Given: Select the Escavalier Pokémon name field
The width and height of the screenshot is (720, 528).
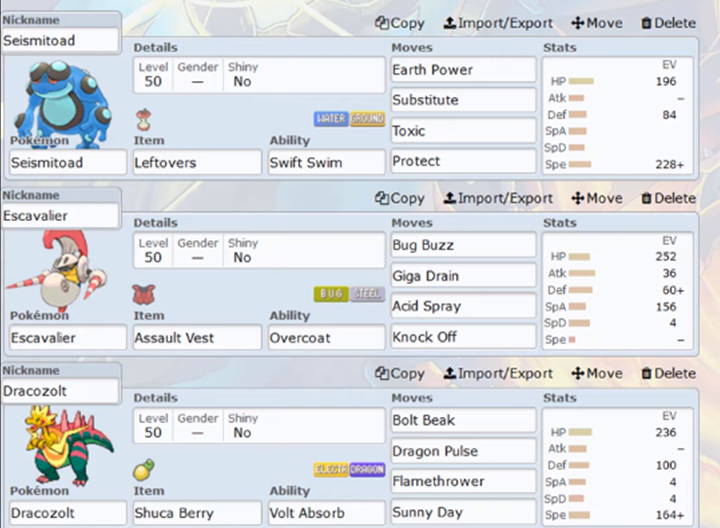Looking at the screenshot, I should [68, 338].
